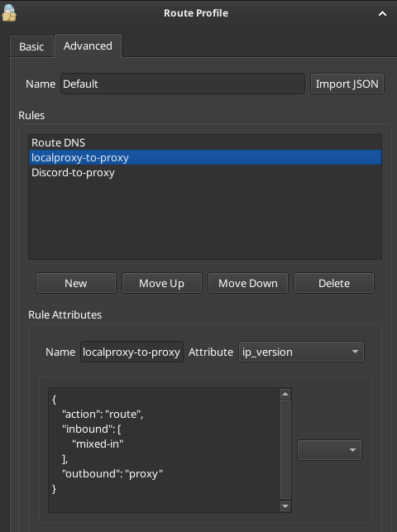The height and width of the screenshot is (532, 397).
Task: Click the ip_version dropdown arrow
Action: [355, 352]
